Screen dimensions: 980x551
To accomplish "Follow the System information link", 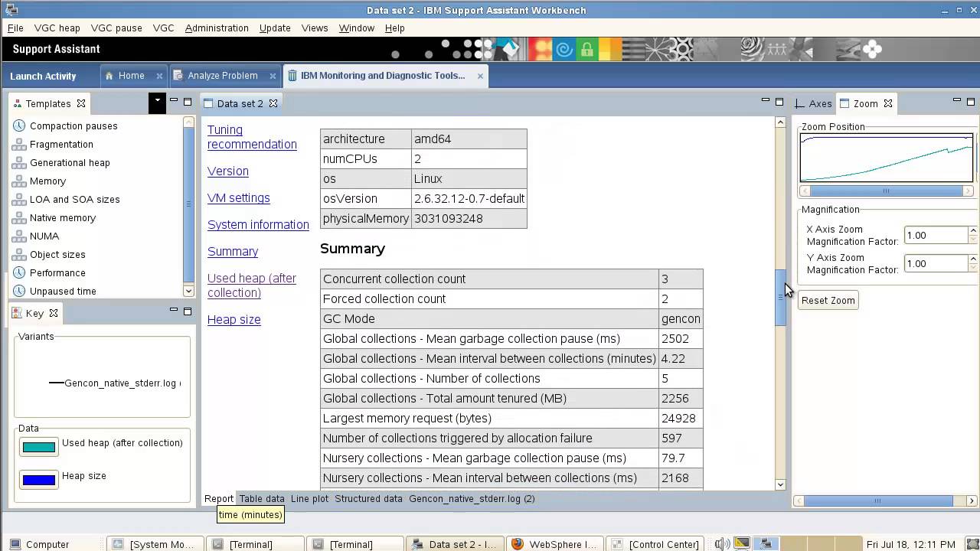I will (x=258, y=224).
